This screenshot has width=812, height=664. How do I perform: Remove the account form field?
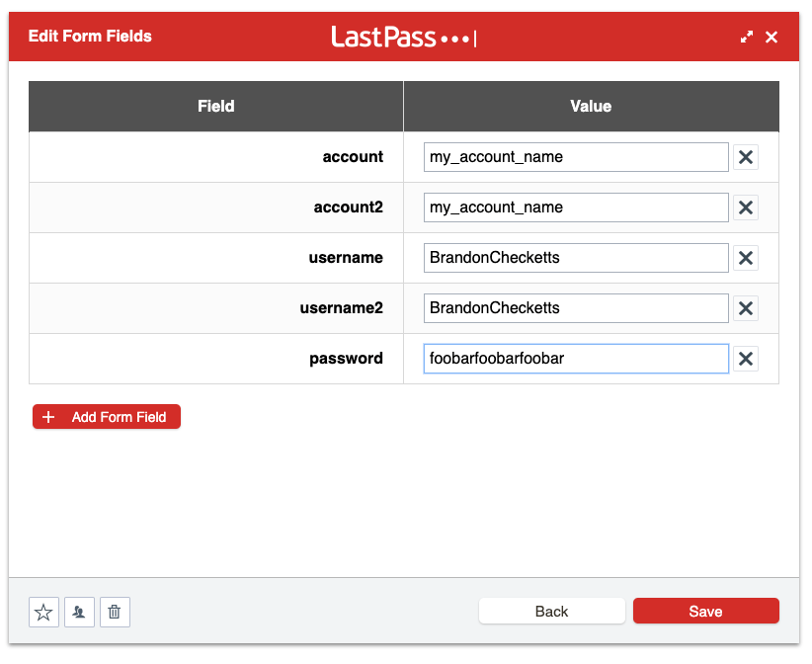(x=746, y=156)
